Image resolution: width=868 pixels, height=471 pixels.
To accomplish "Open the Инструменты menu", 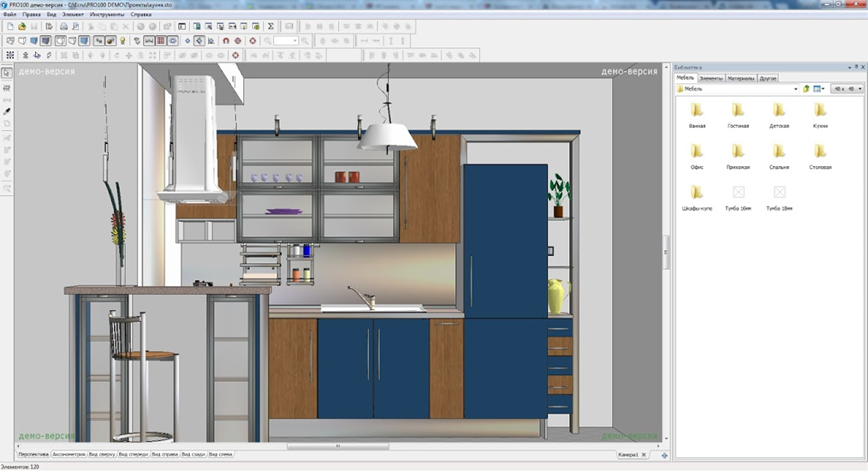I will [x=106, y=15].
